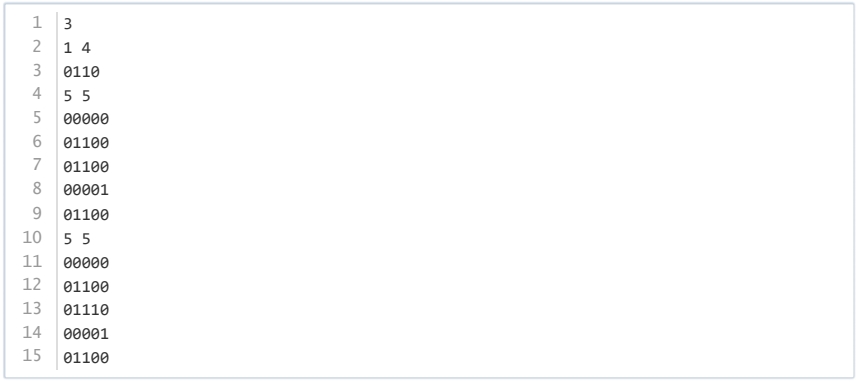Screen dimensions: 857x382
Task: Place cursor in '00000' text on line 5
Action: tap(86, 119)
